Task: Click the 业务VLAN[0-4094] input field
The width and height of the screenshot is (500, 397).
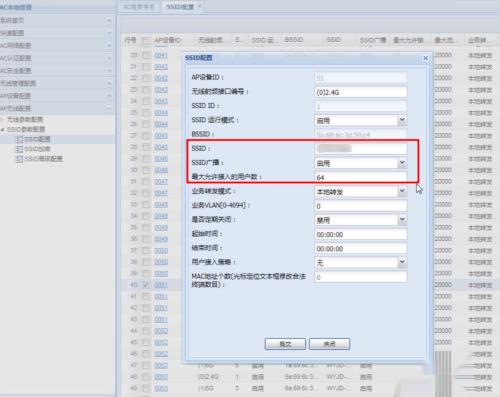Action: (361, 206)
